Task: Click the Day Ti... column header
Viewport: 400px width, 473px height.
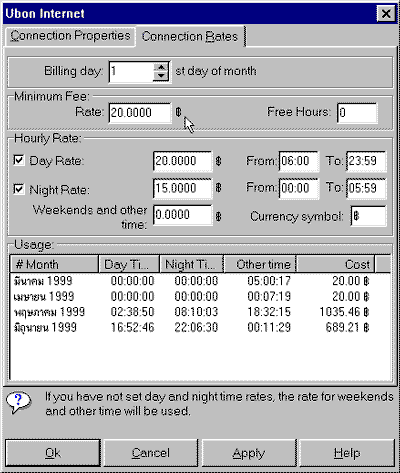Action: pos(129,264)
